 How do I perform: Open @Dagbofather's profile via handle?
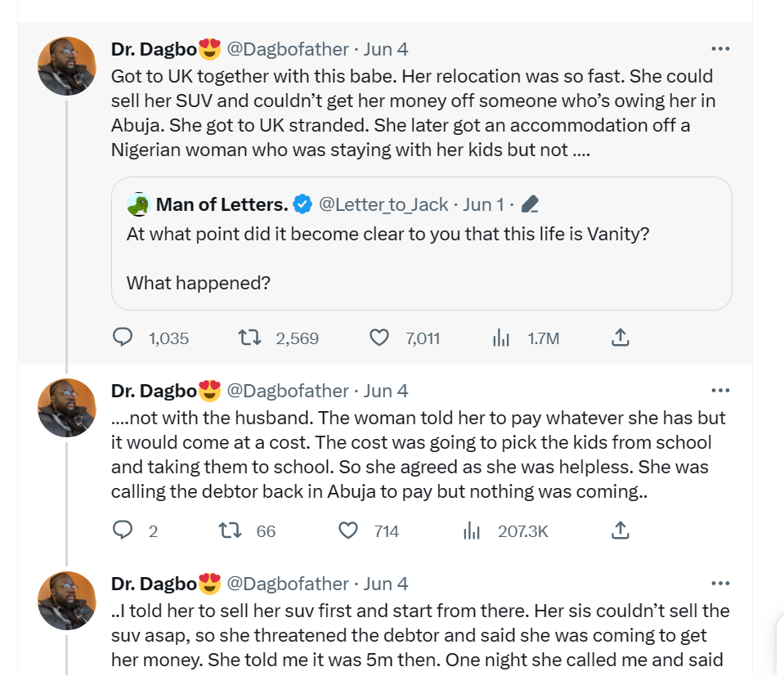[x=289, y=48]
